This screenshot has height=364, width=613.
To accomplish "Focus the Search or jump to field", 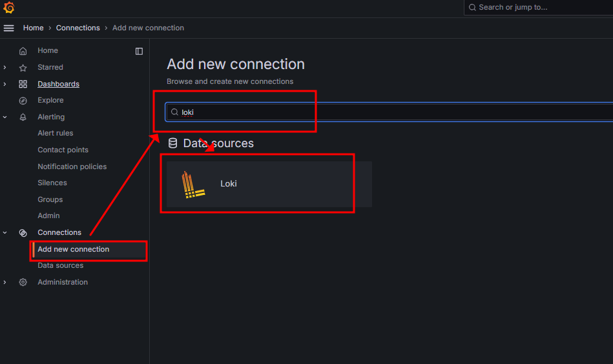I will point(538,7).
